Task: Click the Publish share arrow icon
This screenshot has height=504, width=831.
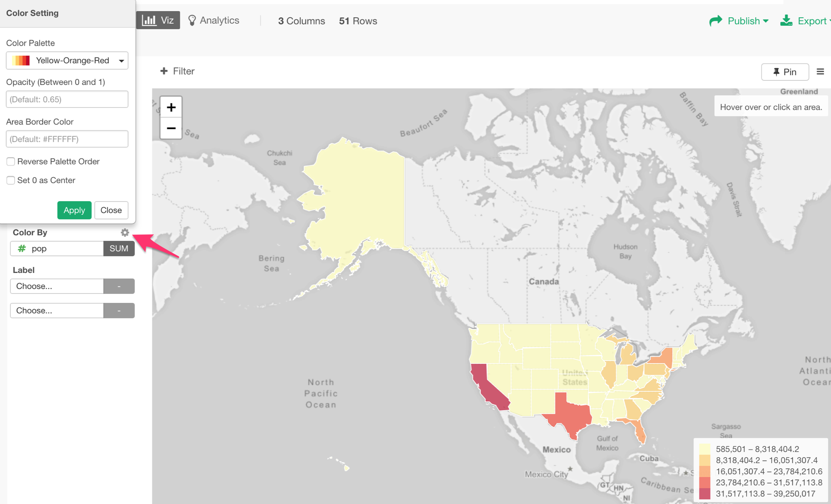Action: [x=716, y=21]
